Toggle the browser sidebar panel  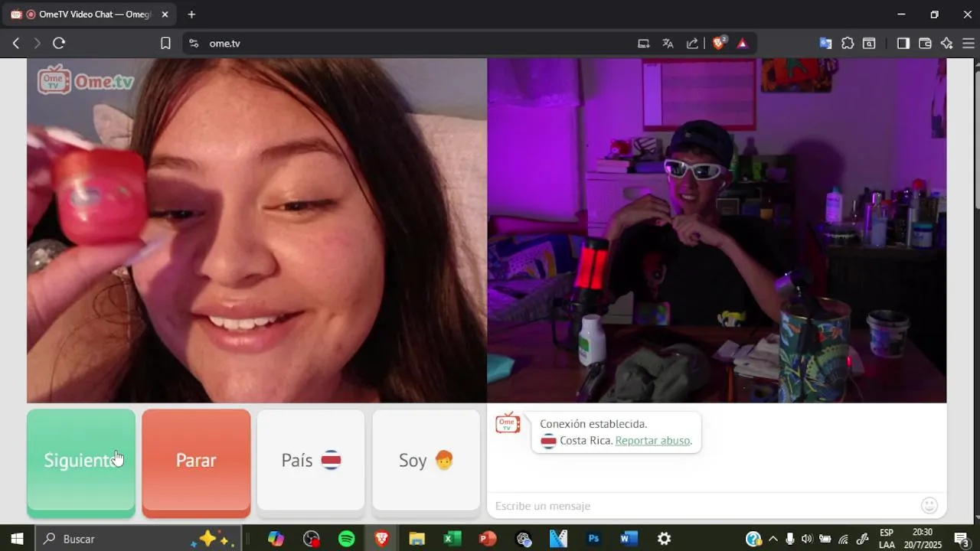click(903, 44)
